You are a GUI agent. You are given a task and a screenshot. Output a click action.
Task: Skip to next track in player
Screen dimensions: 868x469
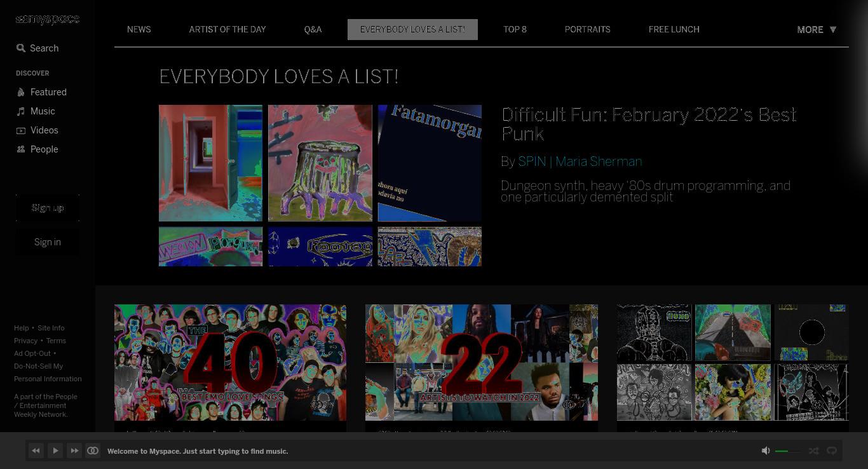[x=74, y=451]
